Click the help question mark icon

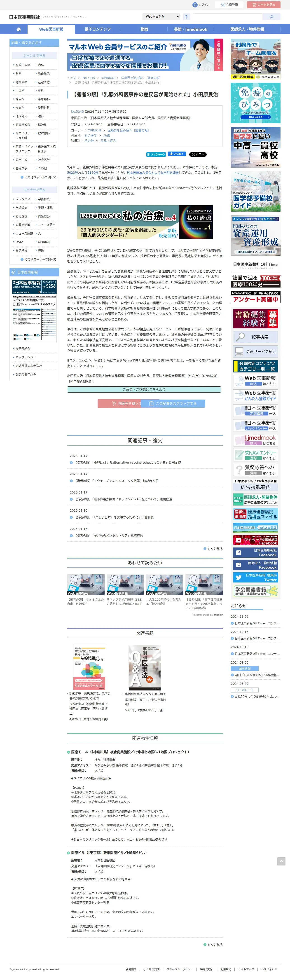pyautogui.click(x=186, y=17)
